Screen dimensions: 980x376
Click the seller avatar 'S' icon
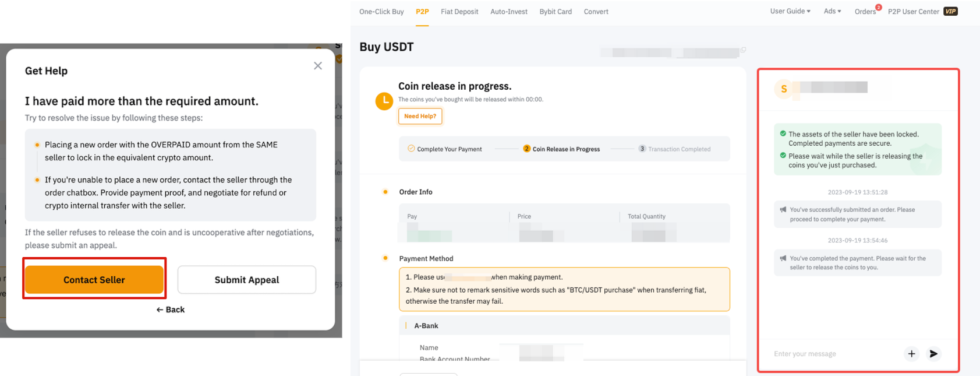pyautogui.click(x=784, y=89)
